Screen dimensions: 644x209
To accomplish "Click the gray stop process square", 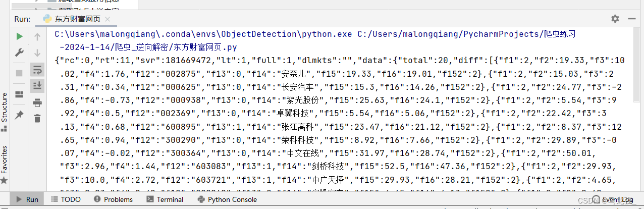I will (19, 73).
